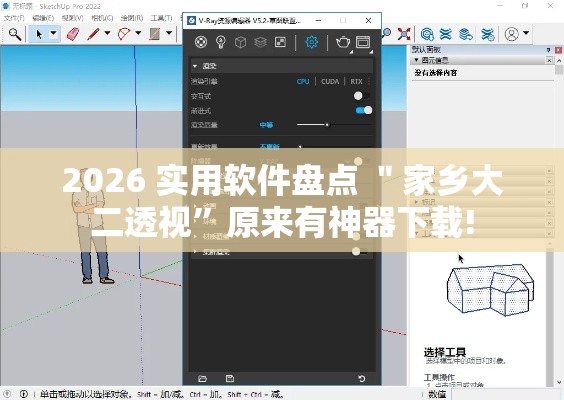Viewport: 564px width, 400px height.
Task: Open the Extension Manager icon
Action: pos(488,34)
